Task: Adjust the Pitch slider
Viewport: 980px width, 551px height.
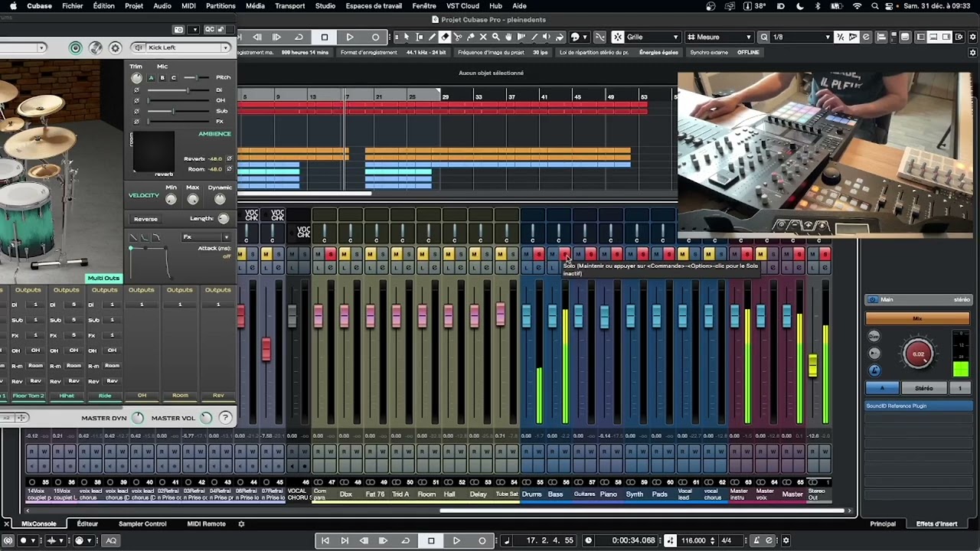Action: (x=196, y=78)
